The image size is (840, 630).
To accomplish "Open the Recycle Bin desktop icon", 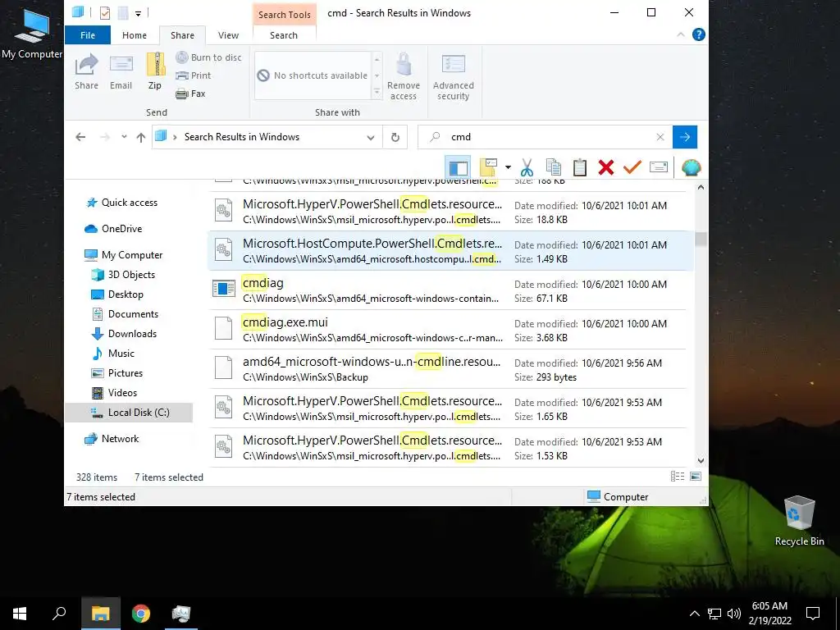I will point(799,521).
